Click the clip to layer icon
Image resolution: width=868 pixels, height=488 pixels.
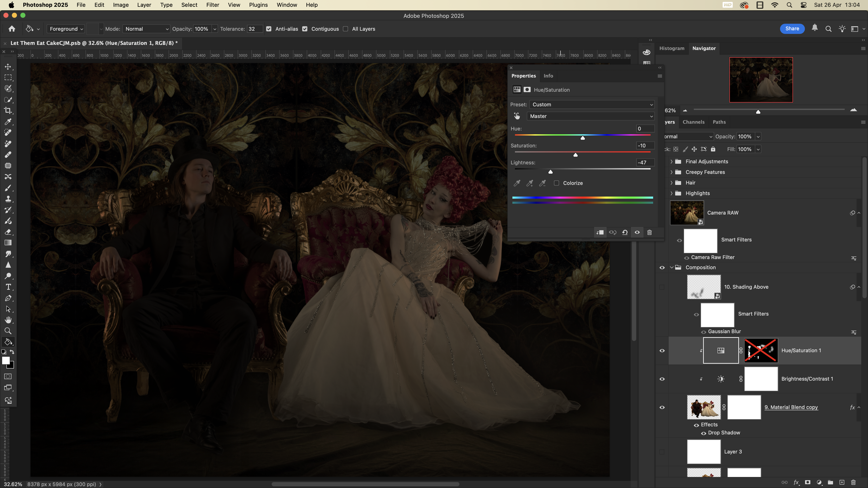tap(600, 232)
